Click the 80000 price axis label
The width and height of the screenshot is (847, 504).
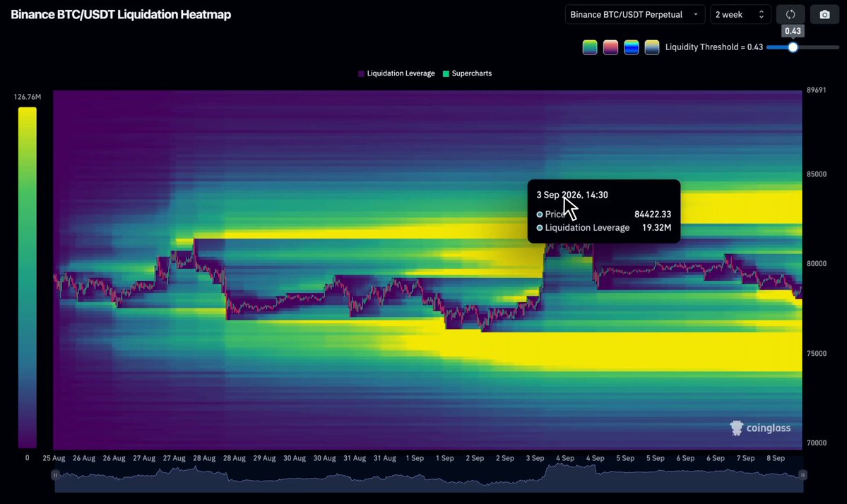(x=817, y=264)
